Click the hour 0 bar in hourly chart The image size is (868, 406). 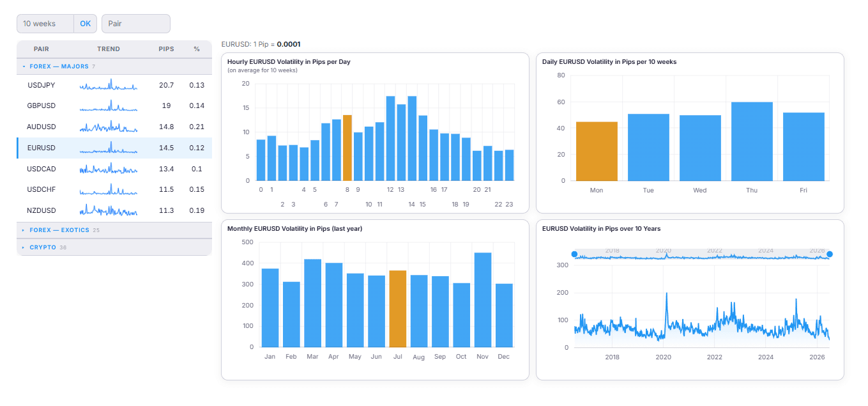coord(261,160)
